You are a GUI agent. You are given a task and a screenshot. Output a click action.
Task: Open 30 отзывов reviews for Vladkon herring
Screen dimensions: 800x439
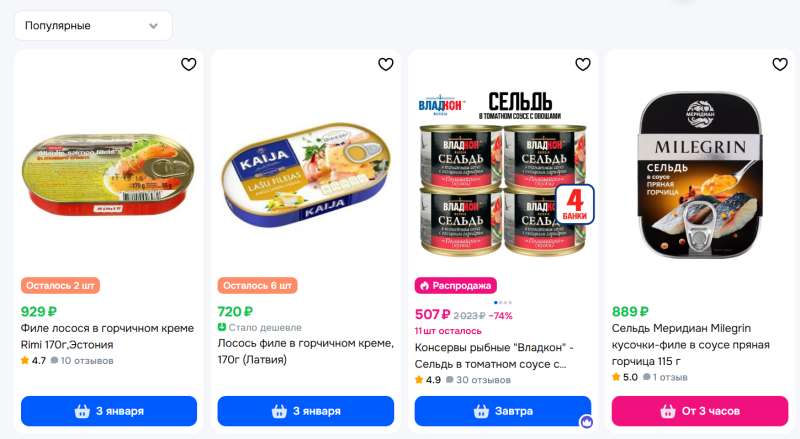[478, 380]
